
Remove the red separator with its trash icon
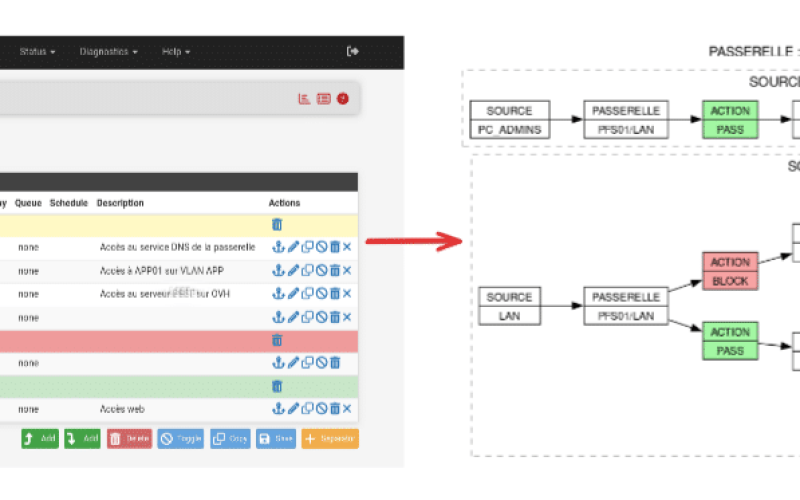pyautogui.click(x=277, y=340)
